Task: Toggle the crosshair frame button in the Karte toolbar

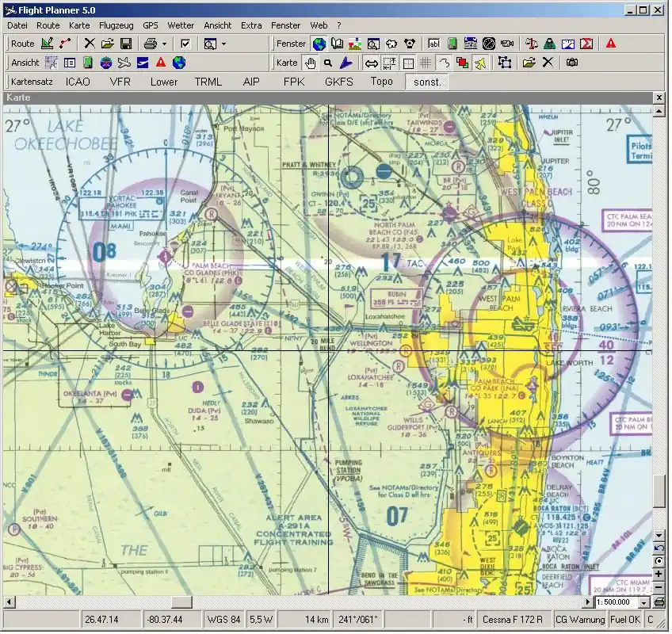Action: point(408,63)
